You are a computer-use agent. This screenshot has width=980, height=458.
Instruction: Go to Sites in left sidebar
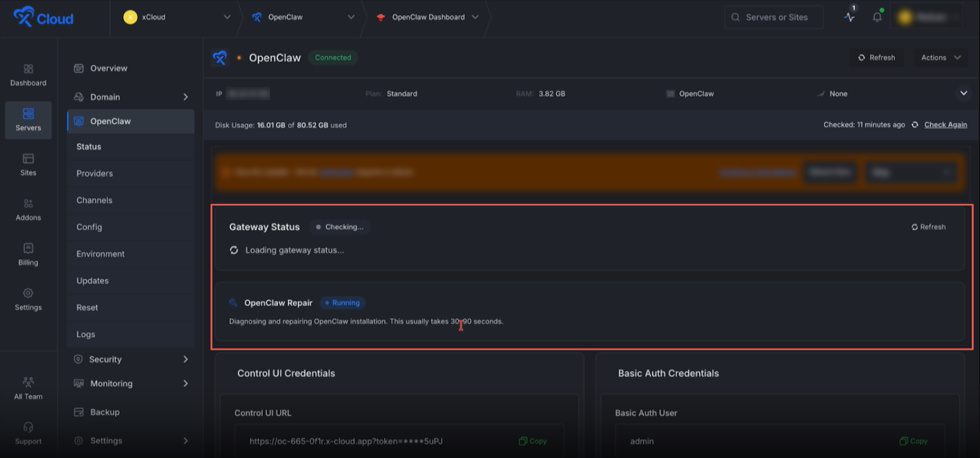click(28, 165)
